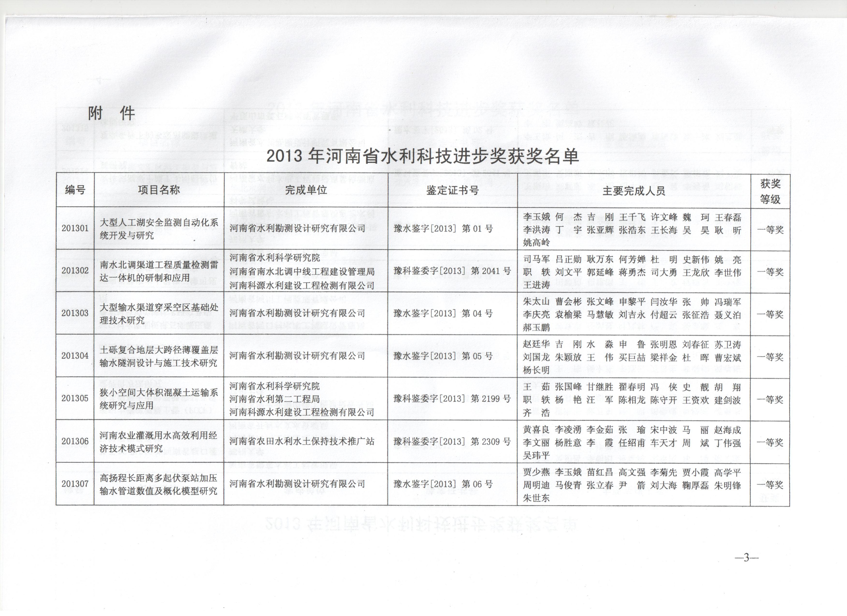Click project name '河南农业灌溉用水高效利用经济技术模式研究'
Viewport: 847px width, 616px height.
[159, 442]
